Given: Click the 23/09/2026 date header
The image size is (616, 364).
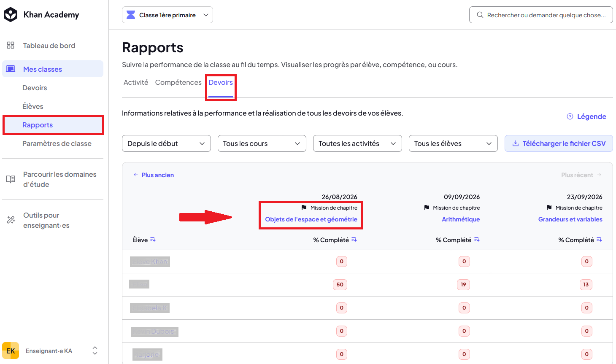Looking at the screenshot, I should [x=585, y=197].
